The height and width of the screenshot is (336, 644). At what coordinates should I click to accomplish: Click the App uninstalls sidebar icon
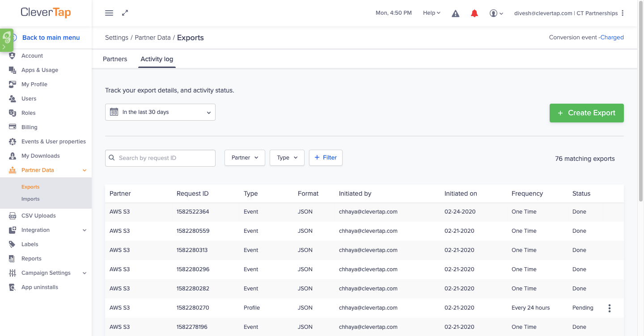point(13,287)
